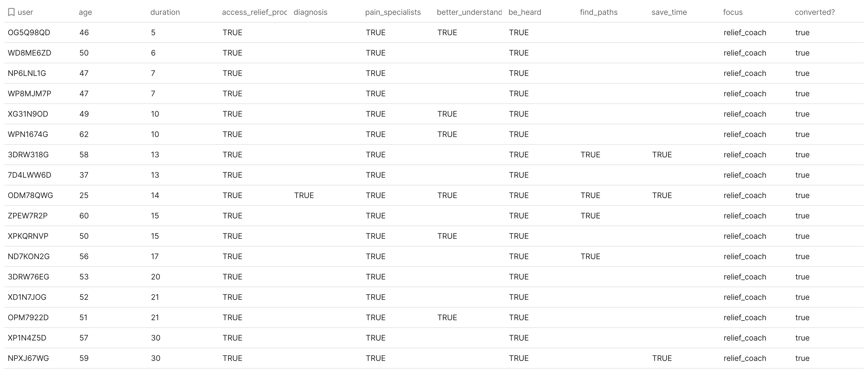Click the find_paths column header
Image resolution: width=868 pixels, height=373 pixels.
point(599,12)
